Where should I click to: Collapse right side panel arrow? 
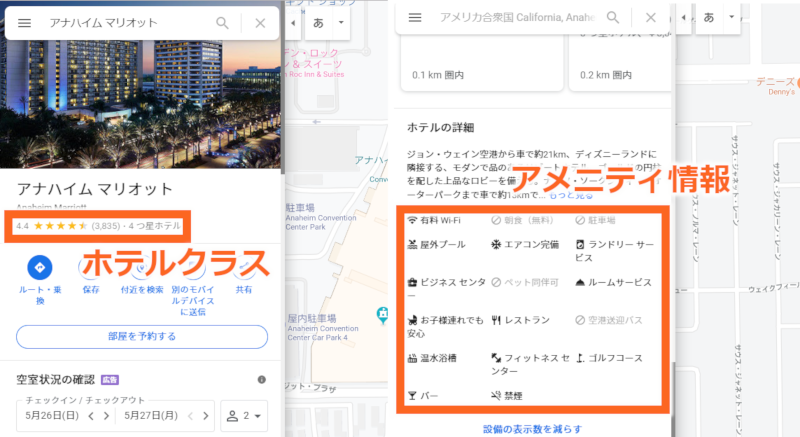click(683, 17)
